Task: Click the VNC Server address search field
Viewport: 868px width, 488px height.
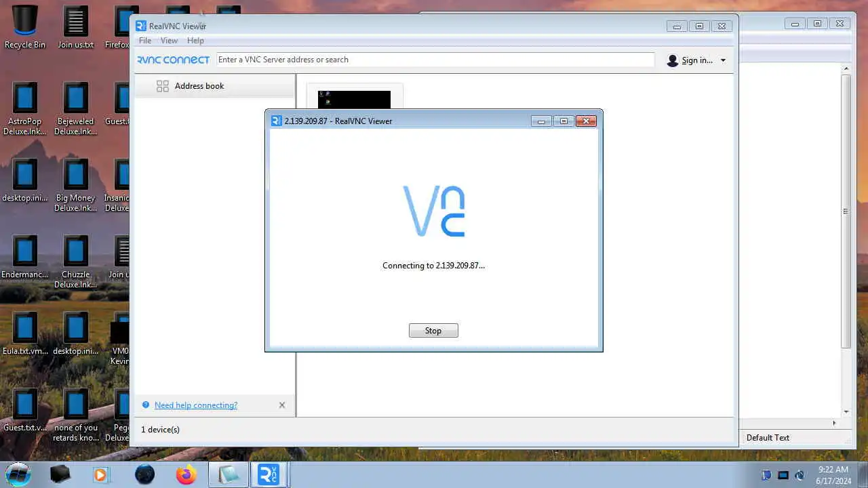Action: pyautogui.click(x=435, y=60)
